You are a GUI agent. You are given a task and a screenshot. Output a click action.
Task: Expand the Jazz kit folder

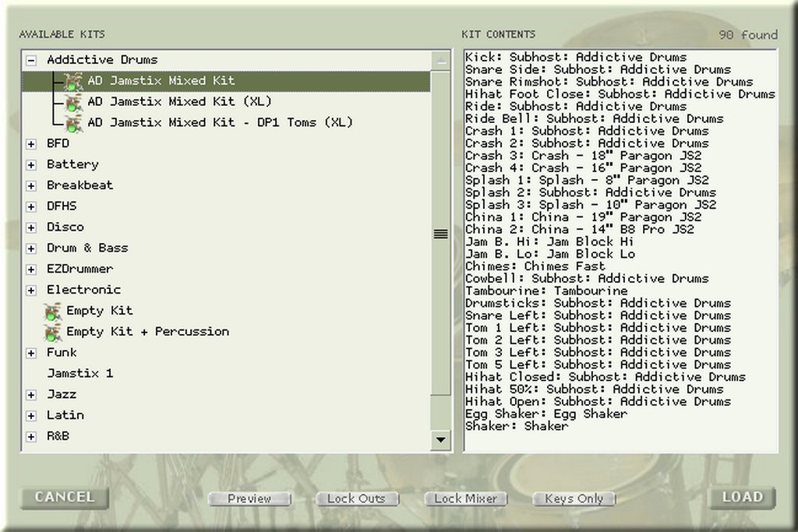click(x=31, y=395)
